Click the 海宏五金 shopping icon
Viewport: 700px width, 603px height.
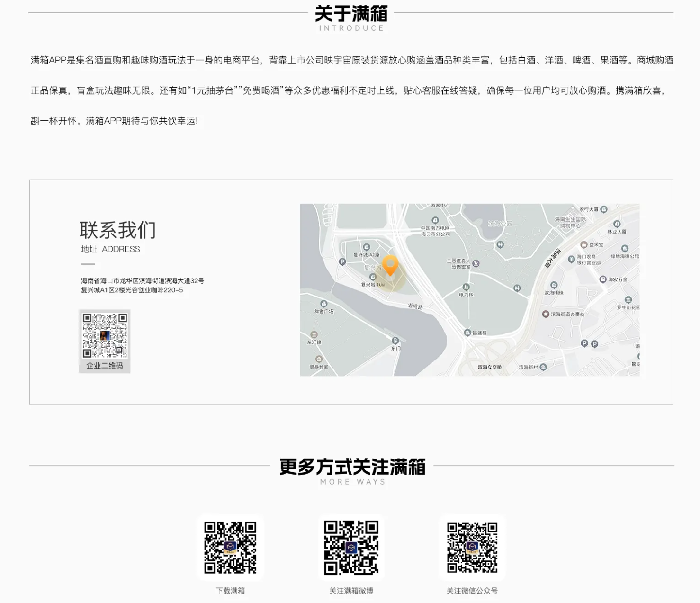[603, 279]
